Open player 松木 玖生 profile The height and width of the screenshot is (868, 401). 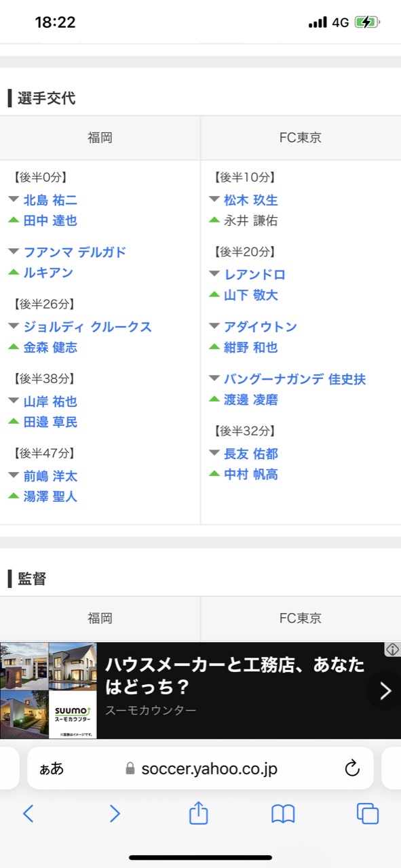[251, 200]
